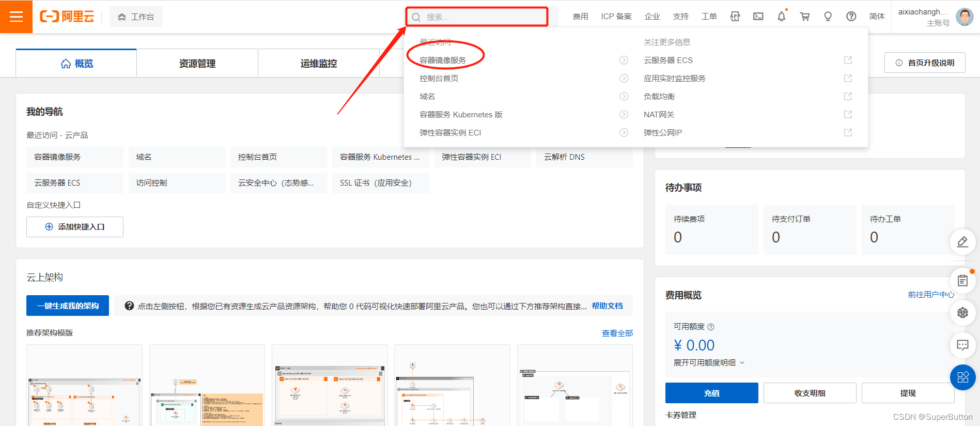980x426 pixels.
Task: Click the floating edit pencil icon
Action: pyautogui.click(x=962, y=241)
